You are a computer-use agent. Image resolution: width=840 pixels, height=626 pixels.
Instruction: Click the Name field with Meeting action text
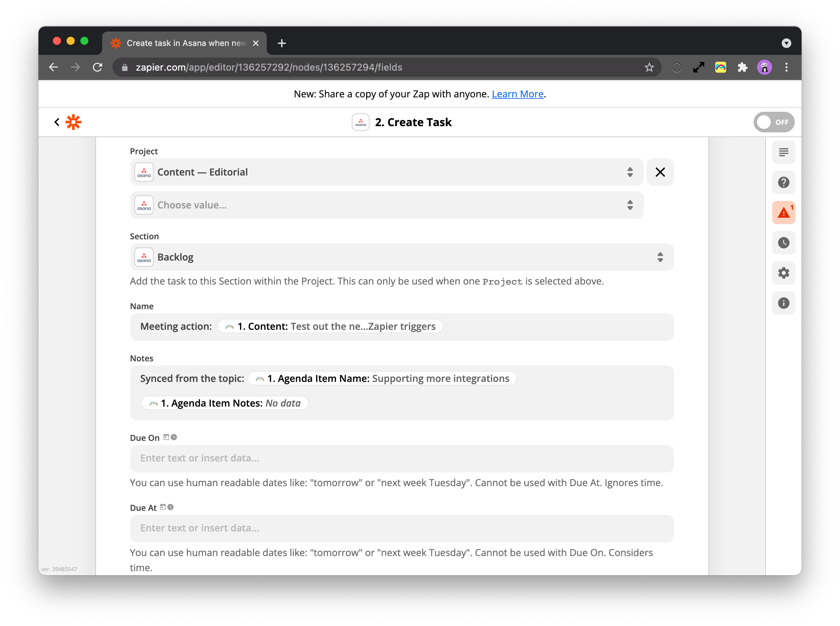point(401,327)
